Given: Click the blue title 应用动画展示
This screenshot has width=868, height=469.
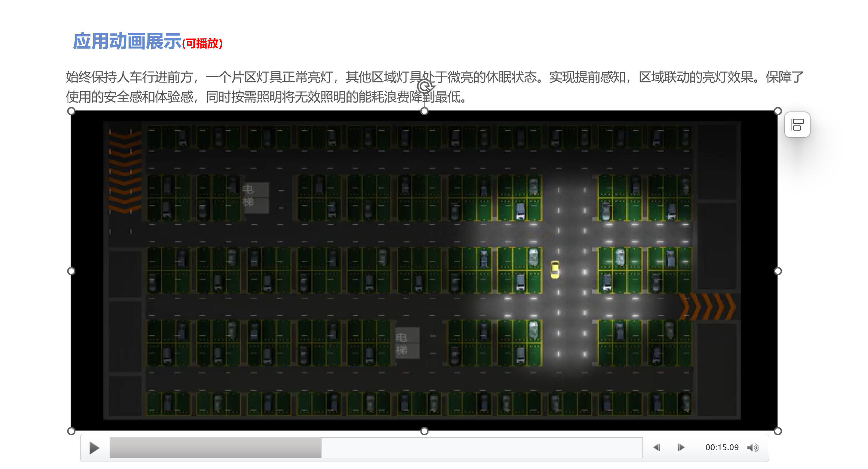Looking at the screenshot, I should (x=127, y=41).
